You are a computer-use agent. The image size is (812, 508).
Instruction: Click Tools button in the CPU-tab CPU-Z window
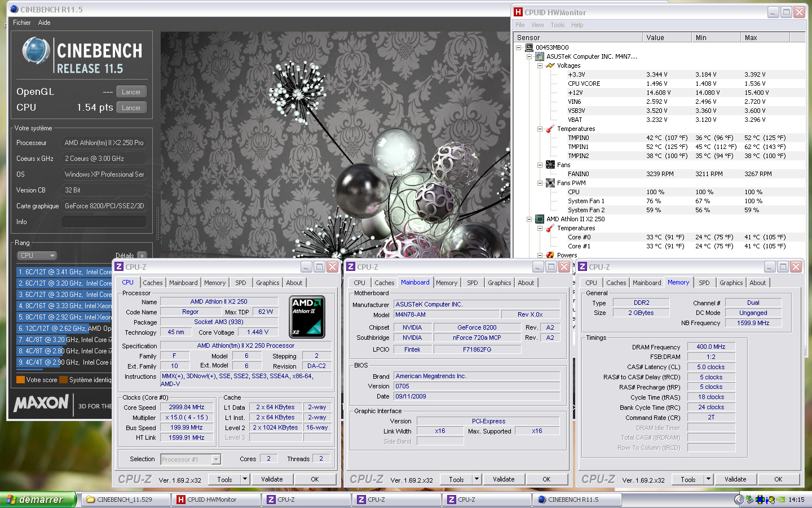pyautogui.click(x=224, y=479)
